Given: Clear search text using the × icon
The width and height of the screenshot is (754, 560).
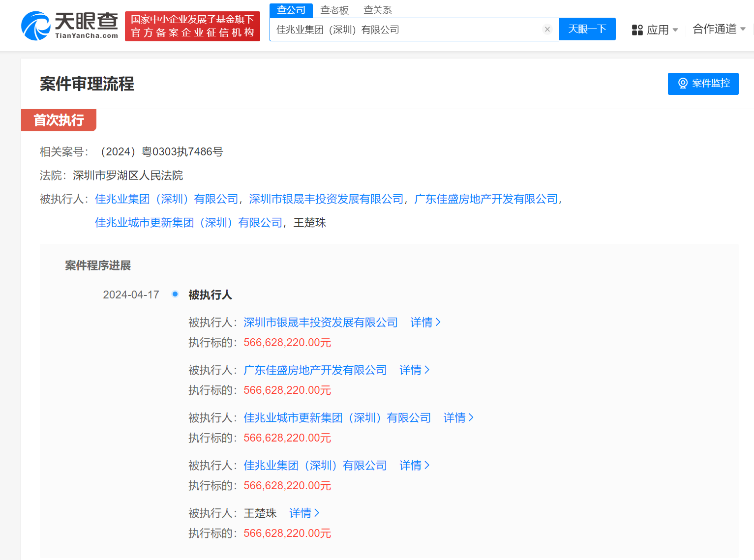Looking at the screenshot, I should point(547,29).
